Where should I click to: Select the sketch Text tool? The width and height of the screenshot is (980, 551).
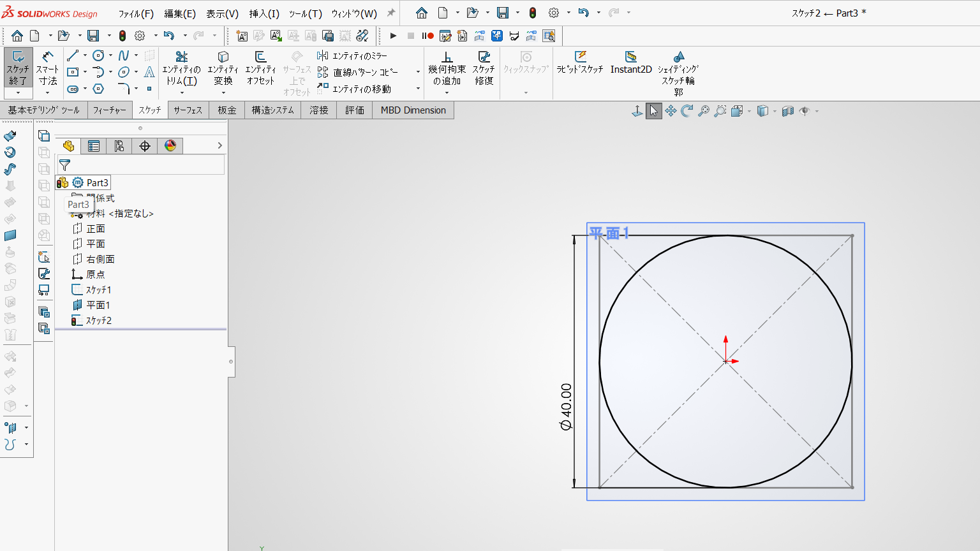(x=149, y=72)
